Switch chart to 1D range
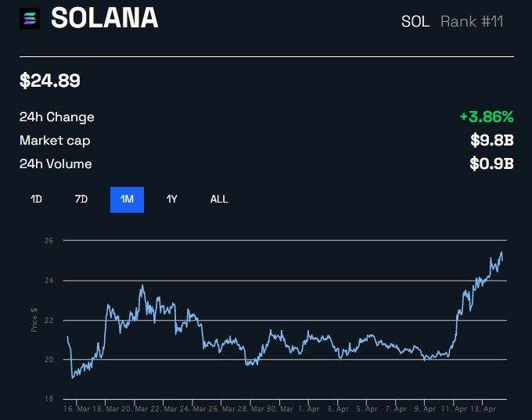Viewport: 532px width, 420px height. pos(36,199)
